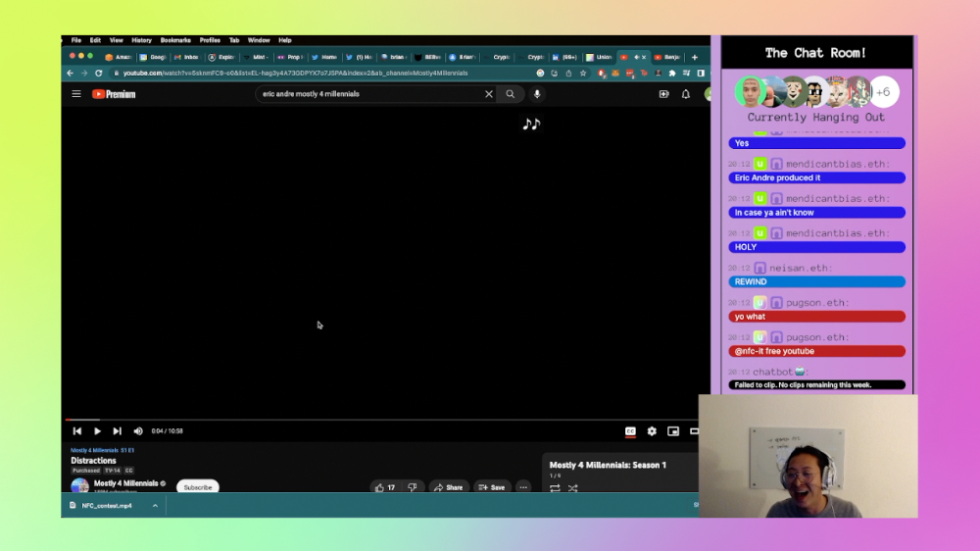Open the YouTube Create video icon
The image size is (980, 551).
[663, 94]
